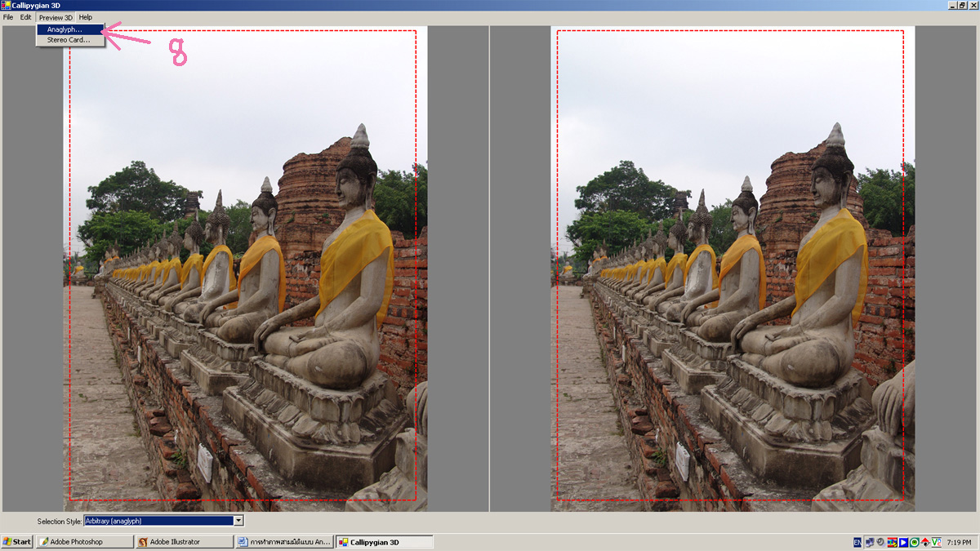Open the Thai-titled document taskbar button

click(x=284, y=542)
